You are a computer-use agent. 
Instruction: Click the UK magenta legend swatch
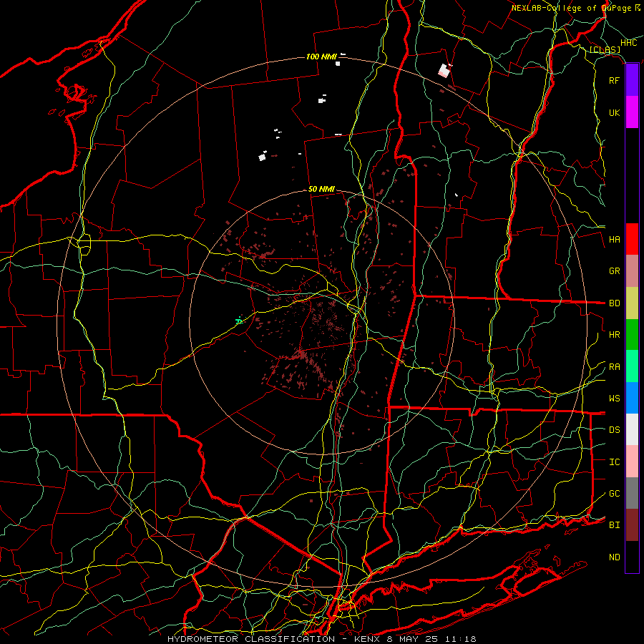tap(632, 112)
